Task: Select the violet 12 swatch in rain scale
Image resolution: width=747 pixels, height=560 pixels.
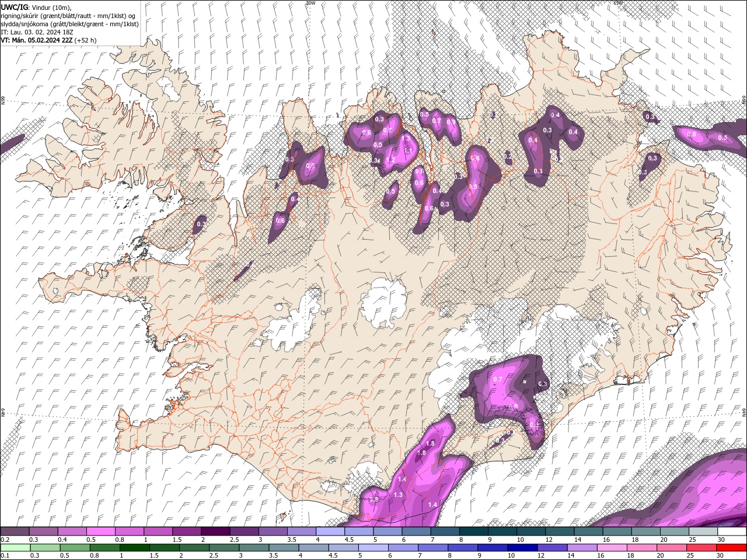Action: [553, 548]
